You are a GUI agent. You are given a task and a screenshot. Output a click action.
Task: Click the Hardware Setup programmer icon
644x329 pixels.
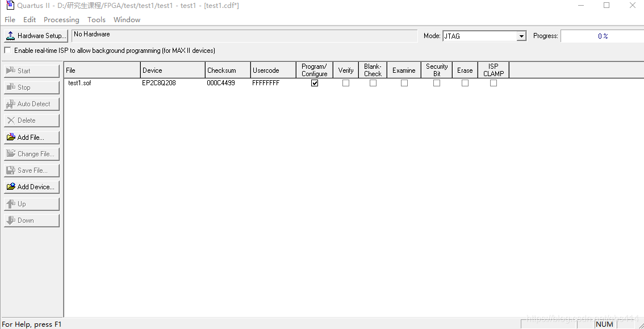[x=11, y=36]
